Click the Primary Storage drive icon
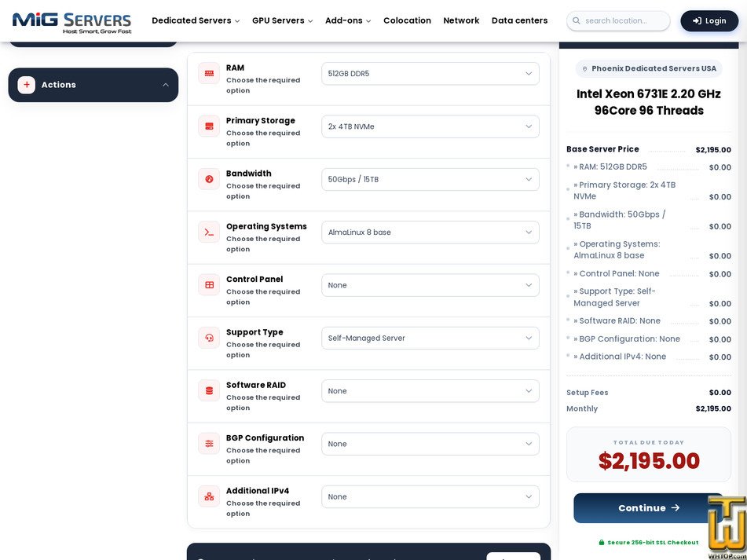 pos(209,126)
